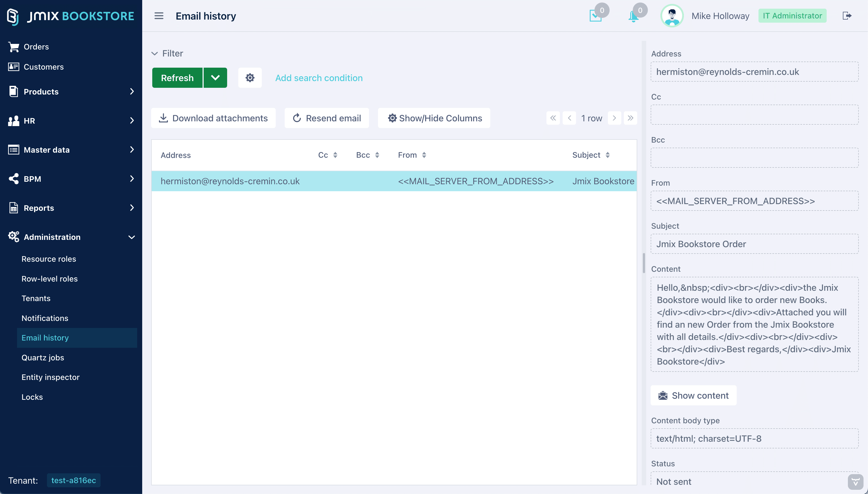Click the From field in details panel
Screen dimensions: 868x494
pyautogui.click(x=755, y=201)
